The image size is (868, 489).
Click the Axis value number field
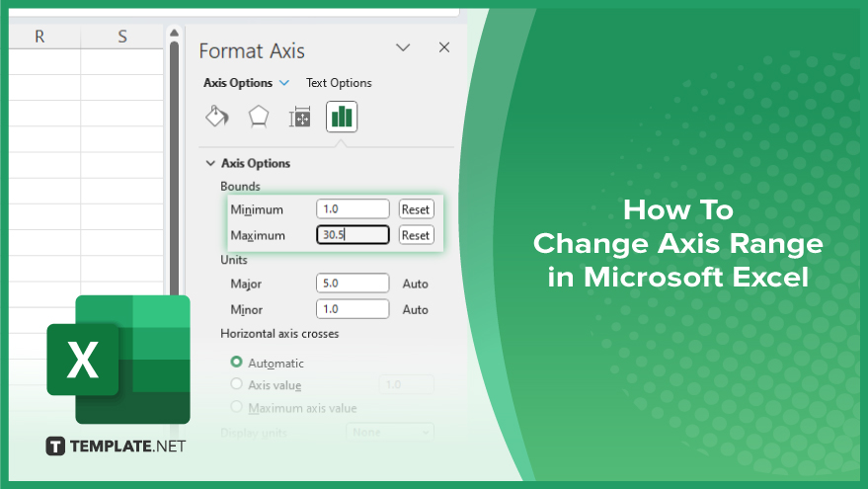pyautogui.click(x=406, y=384)
